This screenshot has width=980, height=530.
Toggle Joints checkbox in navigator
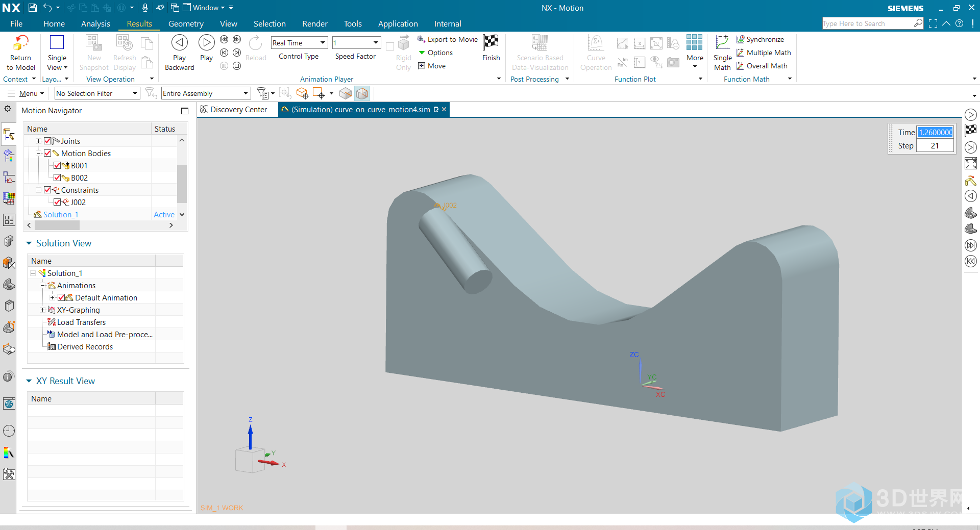(x=48, y=141)
